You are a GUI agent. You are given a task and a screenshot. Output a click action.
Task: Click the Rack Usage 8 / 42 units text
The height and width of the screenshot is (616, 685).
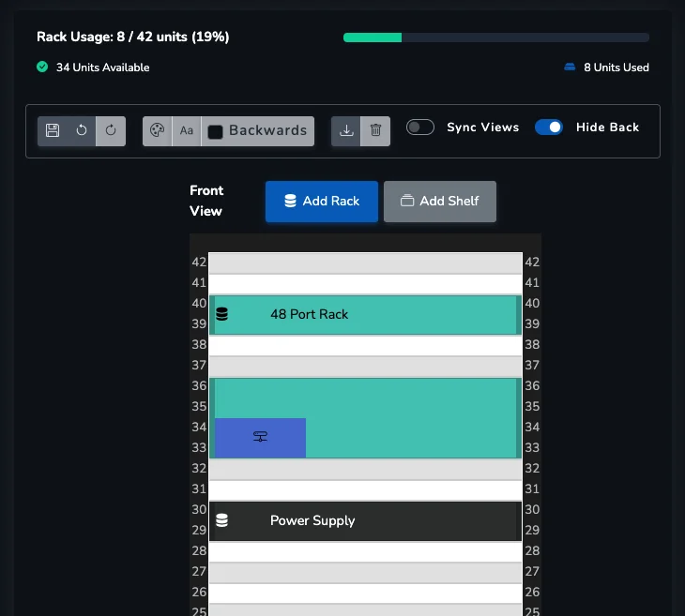(133, 37)
